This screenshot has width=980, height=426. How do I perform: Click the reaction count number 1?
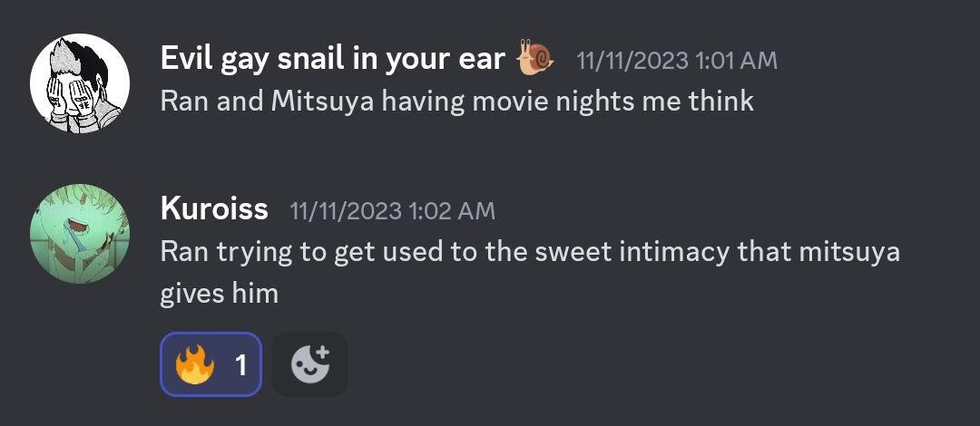[x=240, y=365]
